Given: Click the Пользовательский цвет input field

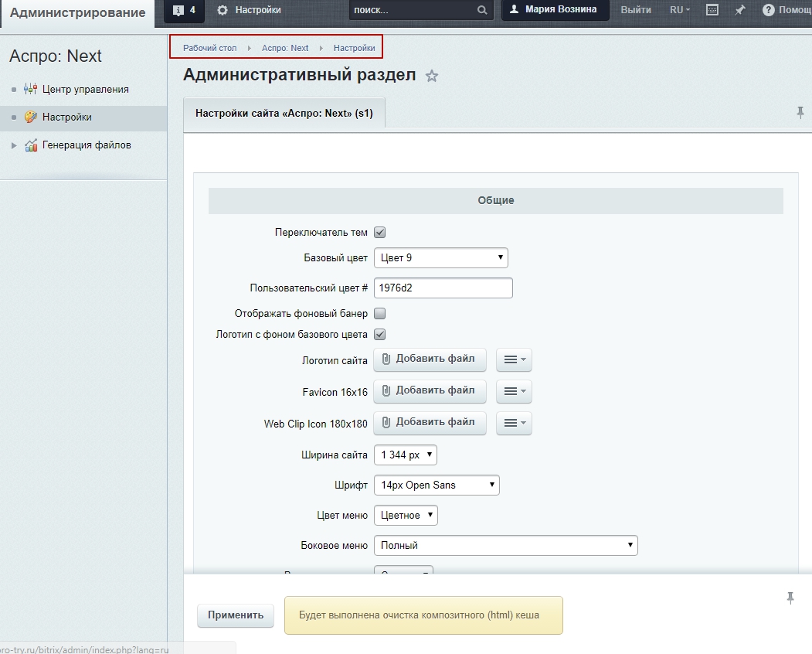Looking at the screenshot, I should click(443, 288).
